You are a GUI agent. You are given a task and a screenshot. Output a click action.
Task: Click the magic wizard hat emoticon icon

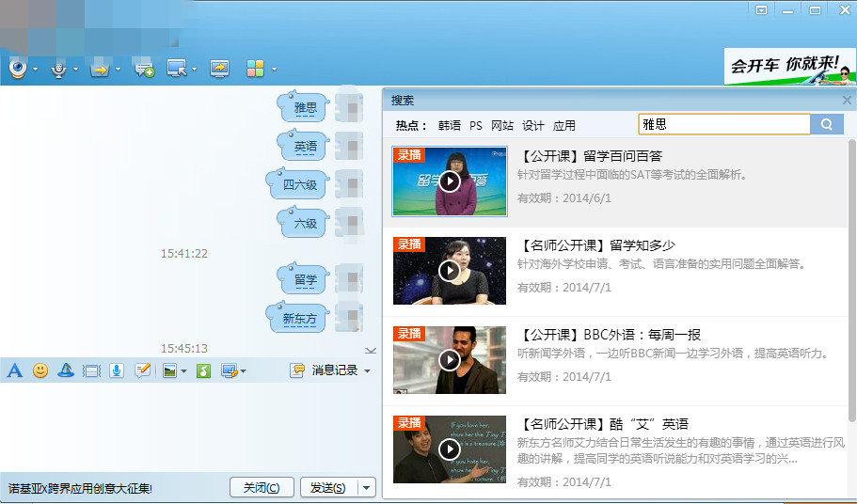pyautogui.click(x=66, y=370)
